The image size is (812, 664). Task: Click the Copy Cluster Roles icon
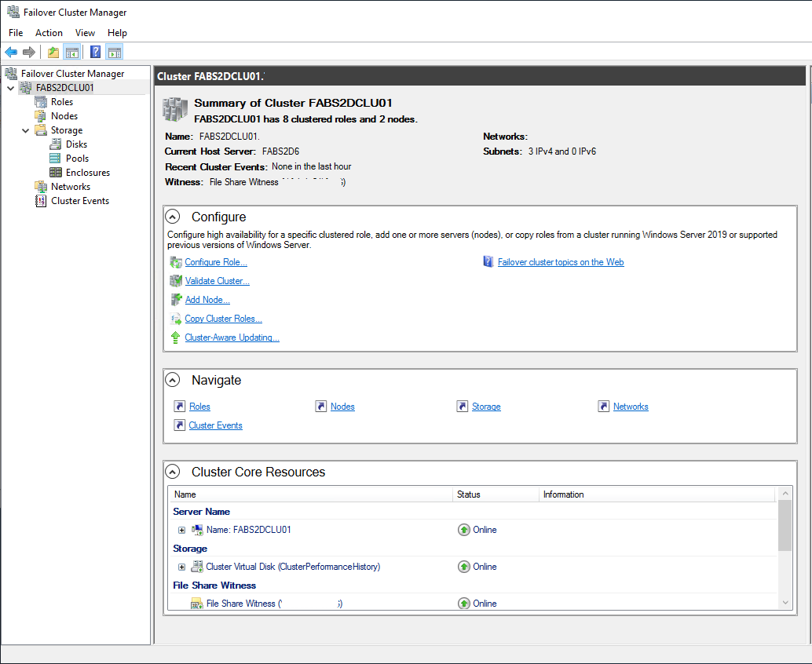click(176, 319)
